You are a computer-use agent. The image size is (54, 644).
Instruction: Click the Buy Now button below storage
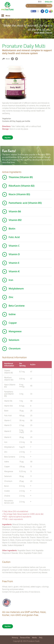click(7, 137)
